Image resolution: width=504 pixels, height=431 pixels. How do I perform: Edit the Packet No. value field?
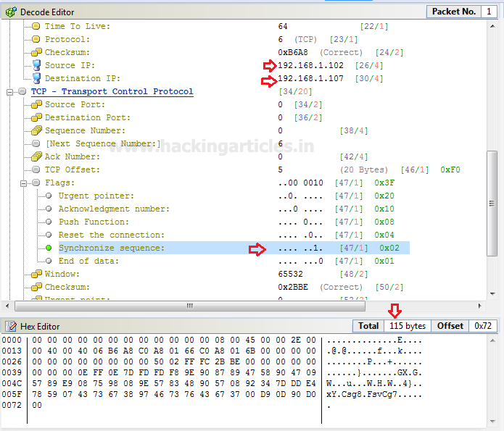click(489, 12)
